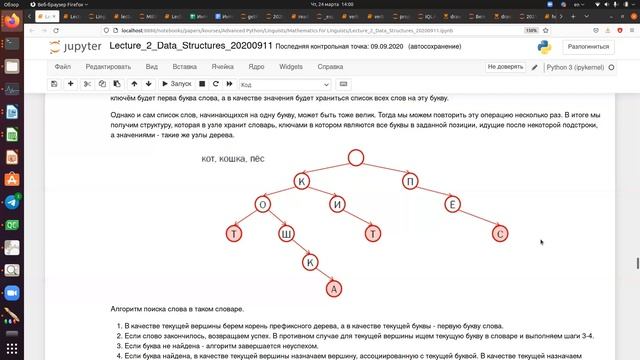Screen dimensions: 640x360
Task: Expand the list of all tabs chevron
Action: [587, 16]
